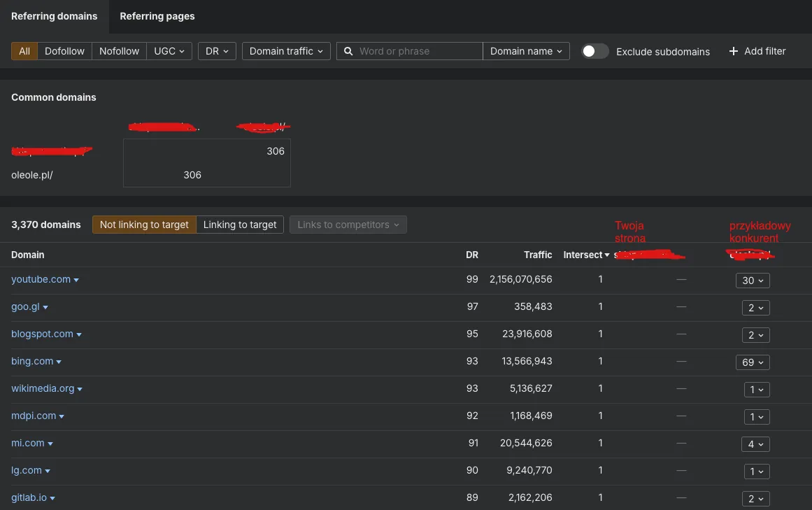The height and width of the screenshot is (510, 812).
Task: Expand the mi.com domain arrow
Action: tap(50, 444)
